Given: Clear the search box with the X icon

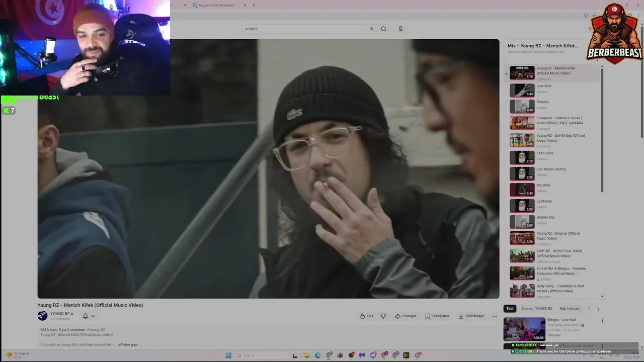Looking at the screenshot, I should point(371,29).
